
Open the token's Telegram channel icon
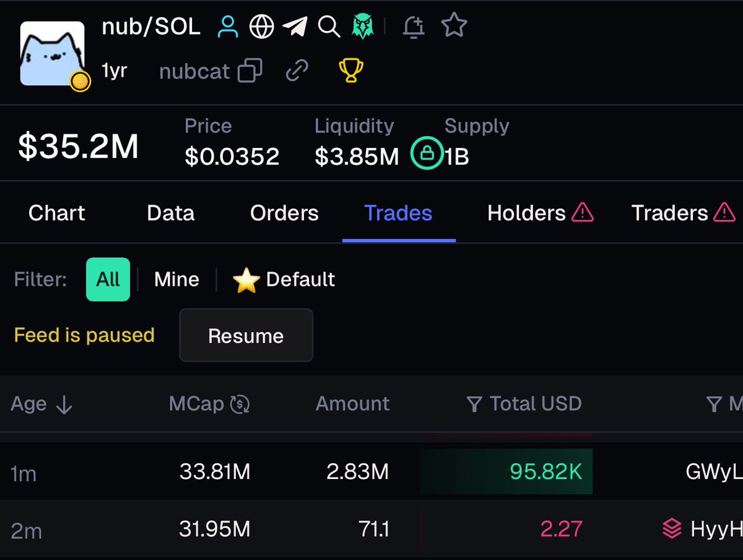coord(295,26)
